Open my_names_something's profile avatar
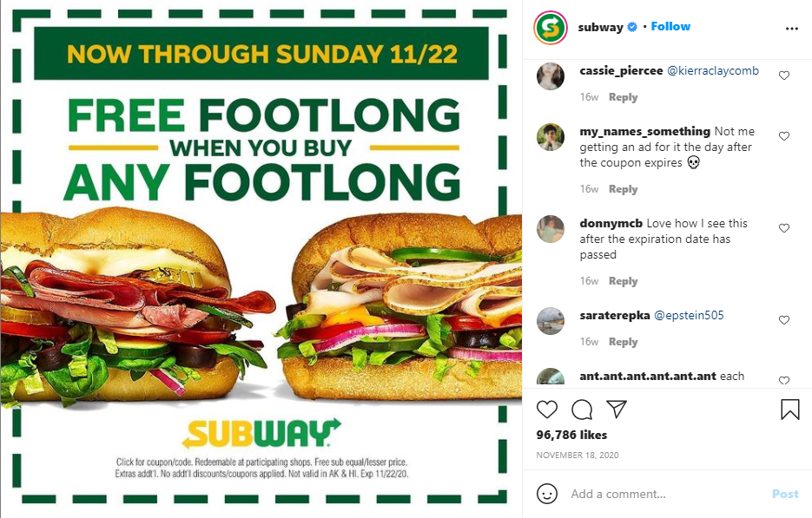 551,137
